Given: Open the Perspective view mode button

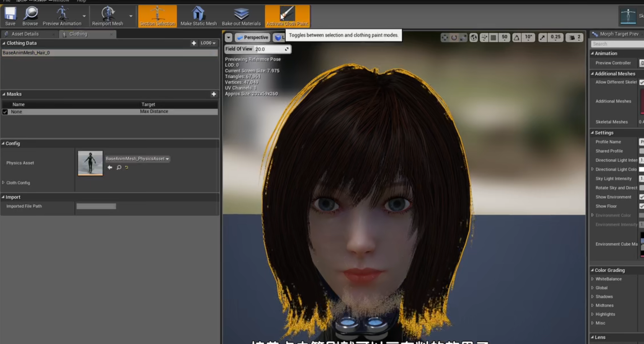Looking at the screenshot, I should 252,37.
